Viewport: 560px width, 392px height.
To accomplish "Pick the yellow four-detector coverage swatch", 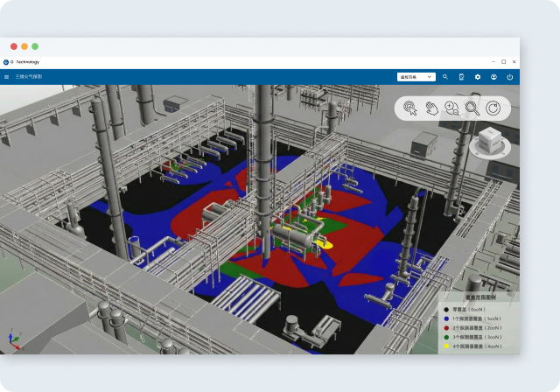I will tap(446, 346).
